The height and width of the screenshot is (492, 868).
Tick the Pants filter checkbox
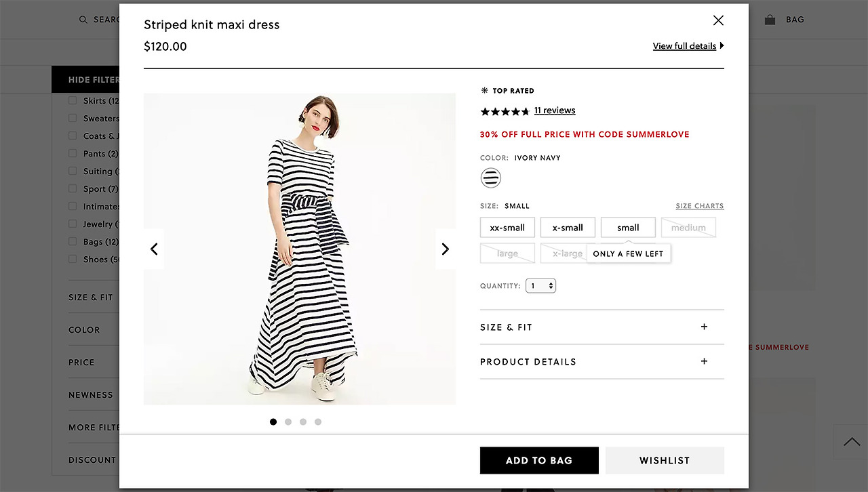click(73, 153)
